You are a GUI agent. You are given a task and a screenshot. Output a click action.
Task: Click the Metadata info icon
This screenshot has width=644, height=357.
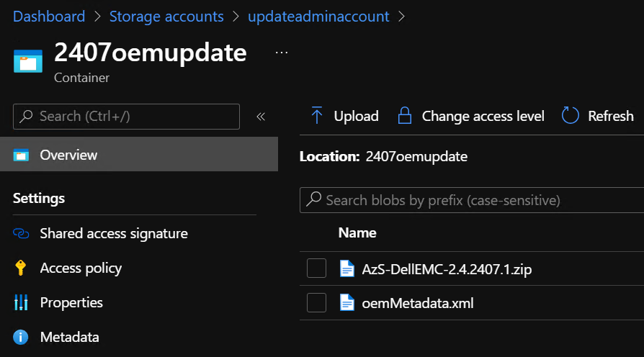point(21,338)
